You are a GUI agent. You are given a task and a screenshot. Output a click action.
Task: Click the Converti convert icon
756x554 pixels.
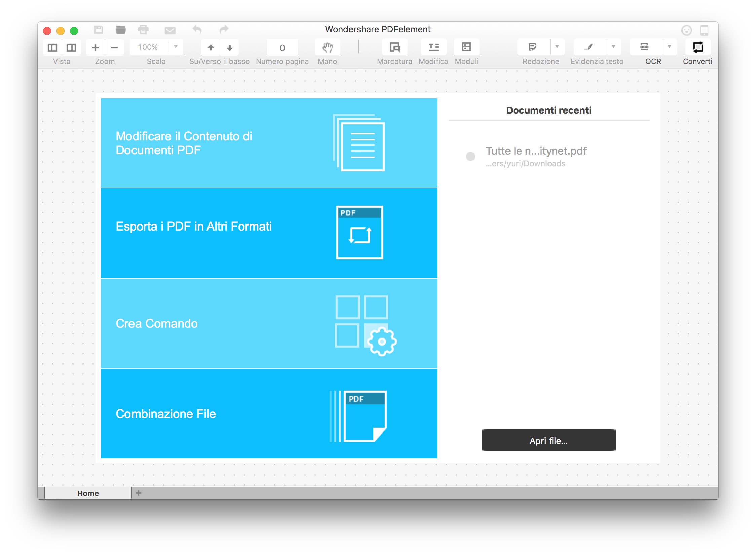(697, 47)
